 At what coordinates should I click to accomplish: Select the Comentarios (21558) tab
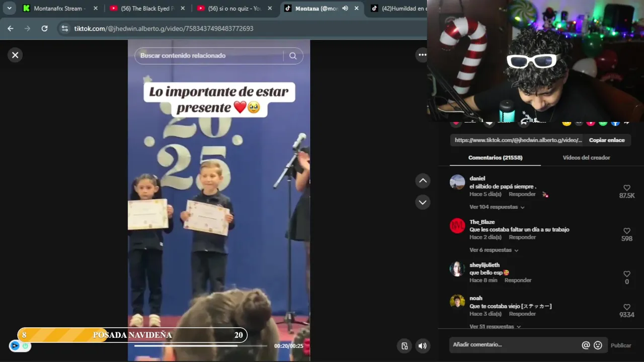tap(495, 158)
